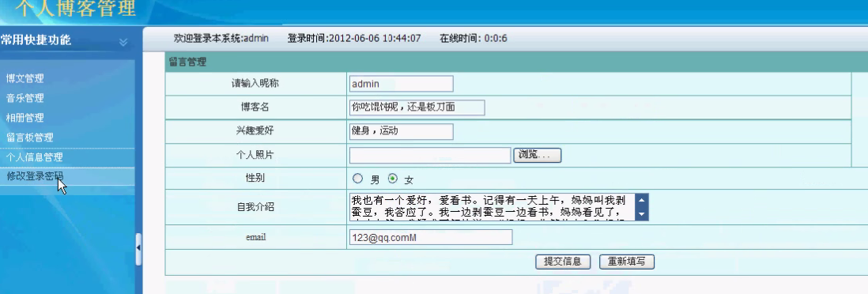Image resolution: width=868 pixels, height=294 pixels.
Task: Open 音乐管理 in the sidebar
Action: [25, 98]
